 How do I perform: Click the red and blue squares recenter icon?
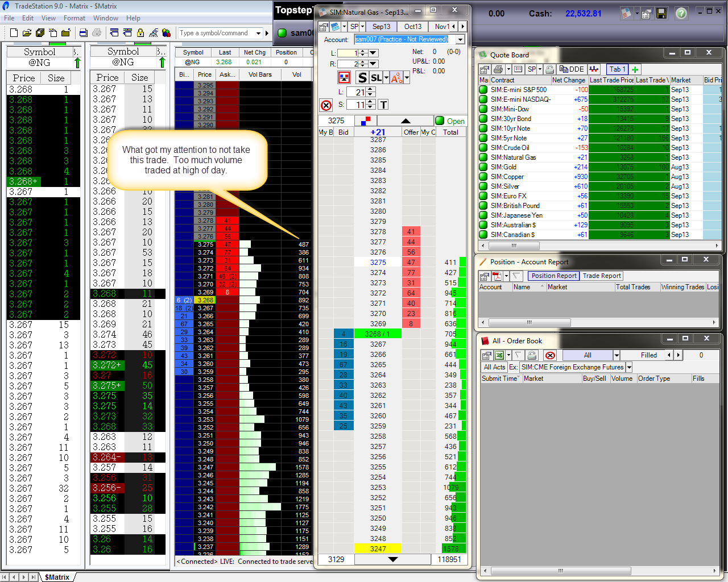click(365, 120)
